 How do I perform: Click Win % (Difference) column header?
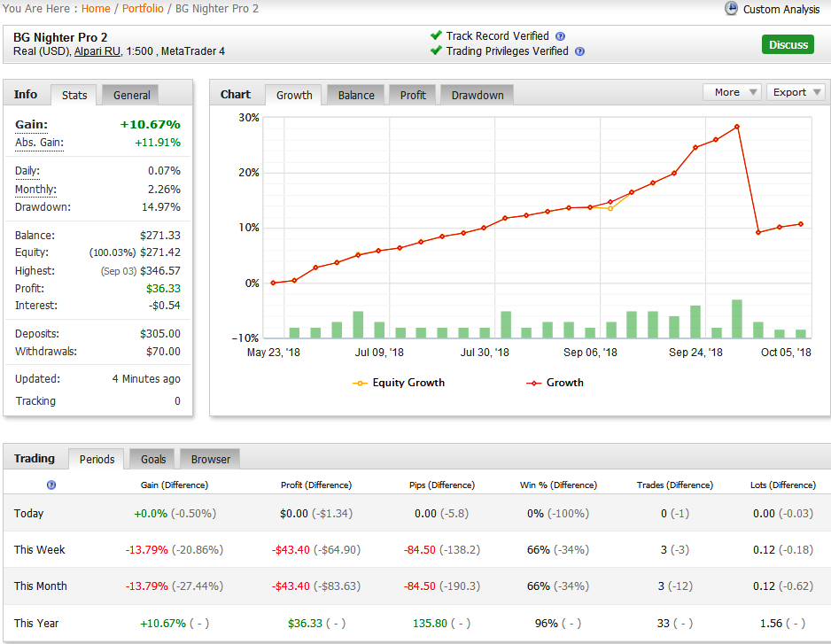tap(559, 485)
